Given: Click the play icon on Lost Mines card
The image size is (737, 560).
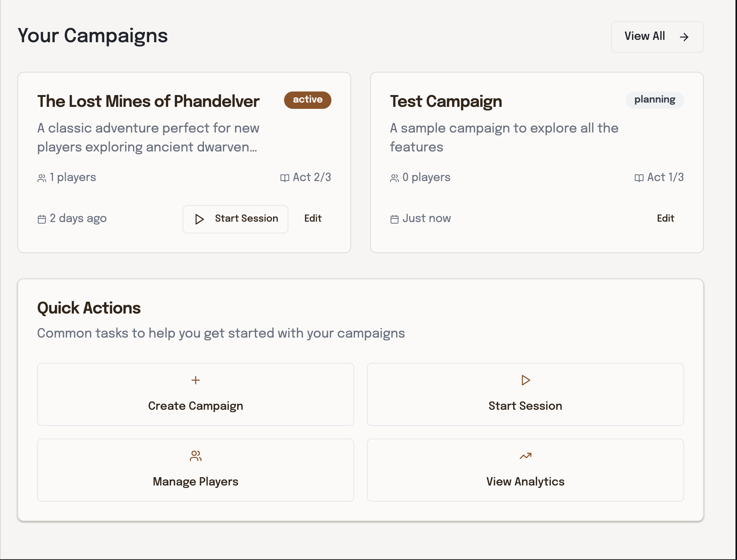Looking at the screenshot, I should click(200, 219).
